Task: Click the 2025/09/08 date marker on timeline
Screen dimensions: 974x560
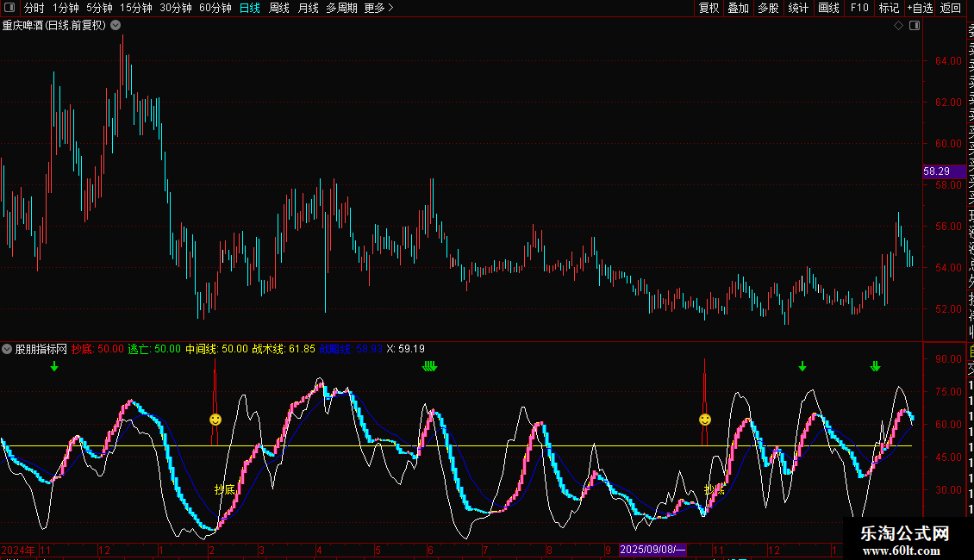Action: coord(653,550)
